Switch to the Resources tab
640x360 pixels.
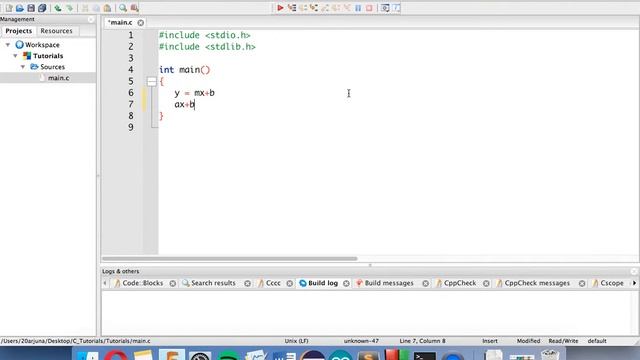tap(56, 31)
